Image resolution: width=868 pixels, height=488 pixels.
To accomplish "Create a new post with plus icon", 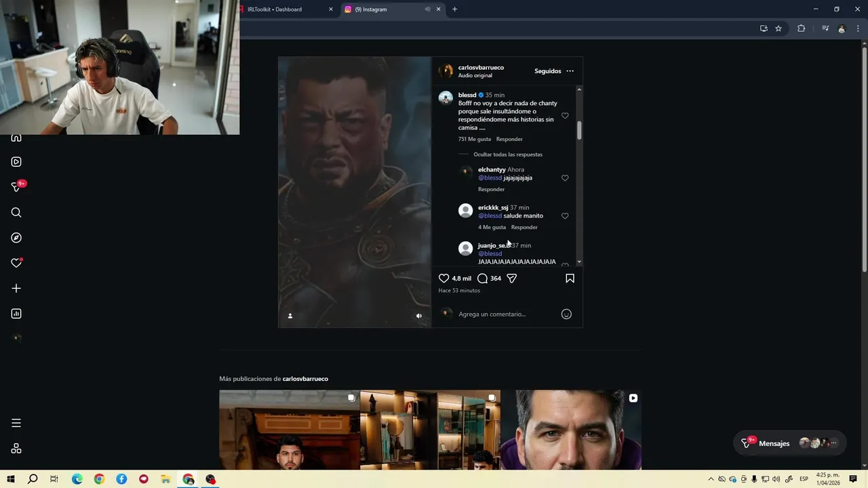I will 16,289.
